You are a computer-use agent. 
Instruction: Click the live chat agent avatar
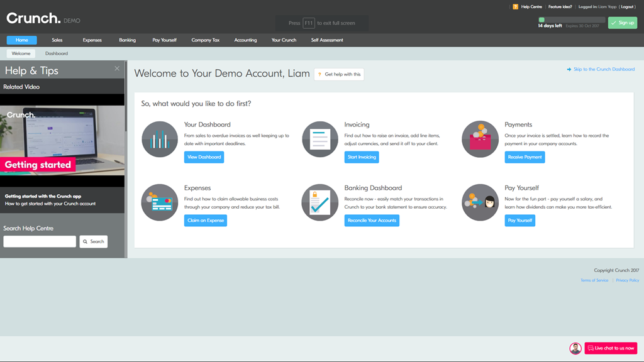click(575, 348)
